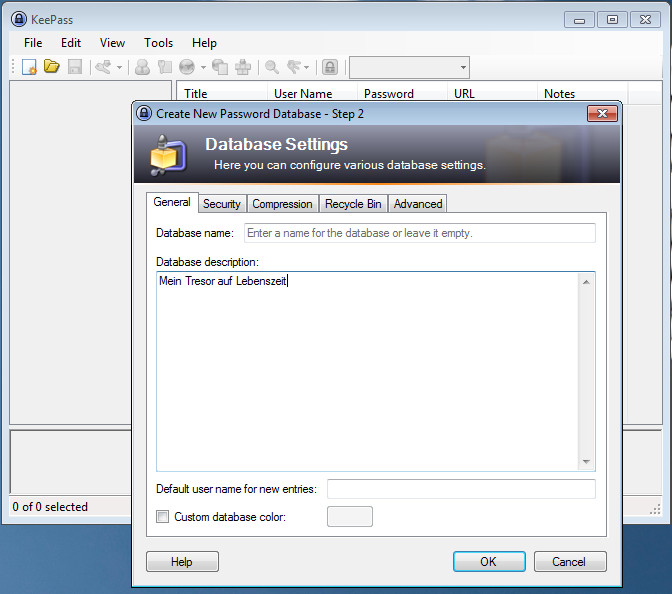Viewport: 672px width, 594px height.
Task: Close the Create New Password Database dialog
Action: (602, 114)
